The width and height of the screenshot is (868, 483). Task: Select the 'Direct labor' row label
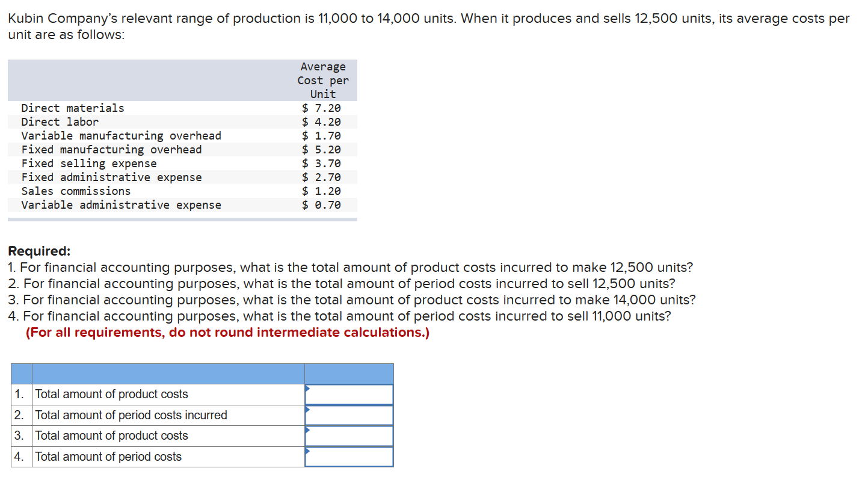pyautogui.click(x=60, y=122)
